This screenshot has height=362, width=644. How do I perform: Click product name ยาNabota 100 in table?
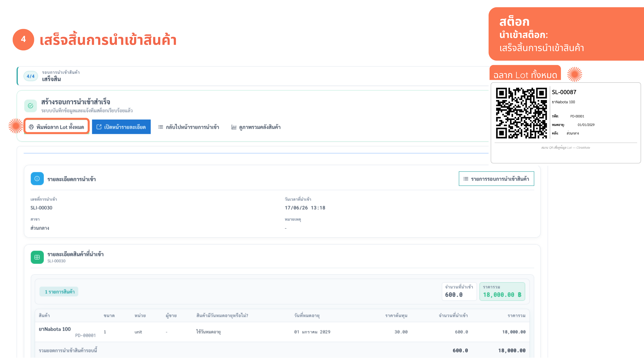pos(55,329)
